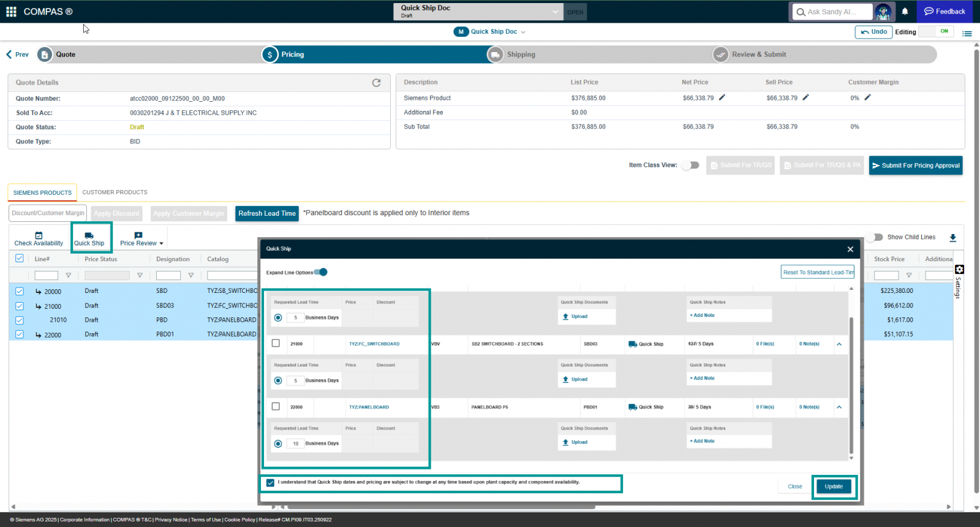Click Designation column filter icon
Image resolution: width=980 pixels, height=527 pixels.
click(x=190, y=276)
